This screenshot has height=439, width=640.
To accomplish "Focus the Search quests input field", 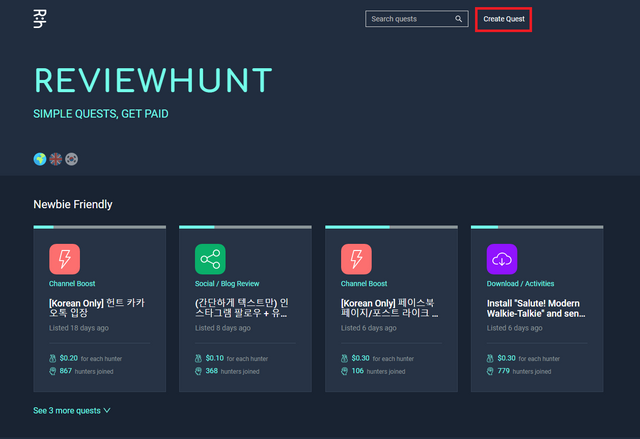I will pyautogui.click(x=417, y=19).
